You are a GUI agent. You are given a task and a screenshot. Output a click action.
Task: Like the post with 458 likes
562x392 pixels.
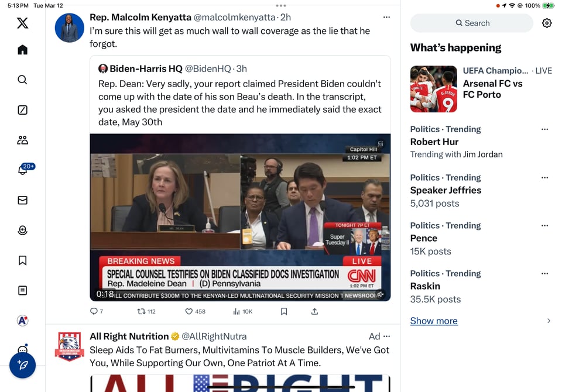coord(189,311)
